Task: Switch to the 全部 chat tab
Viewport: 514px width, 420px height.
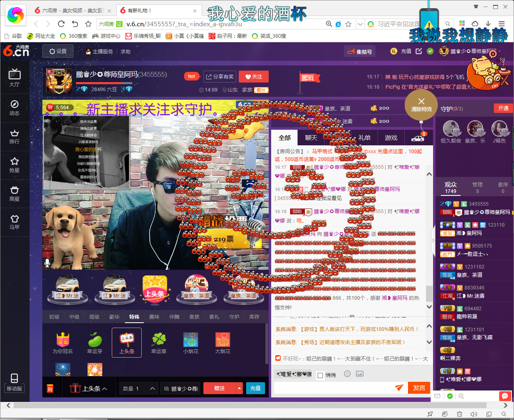Action: coord(284,138)
